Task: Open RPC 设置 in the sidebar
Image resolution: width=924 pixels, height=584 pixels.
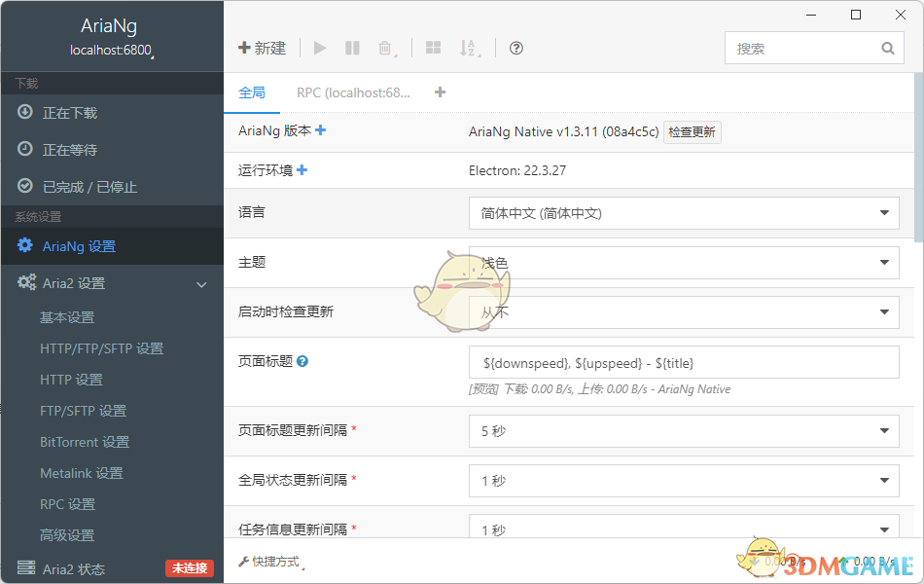Action: point(67,504)
